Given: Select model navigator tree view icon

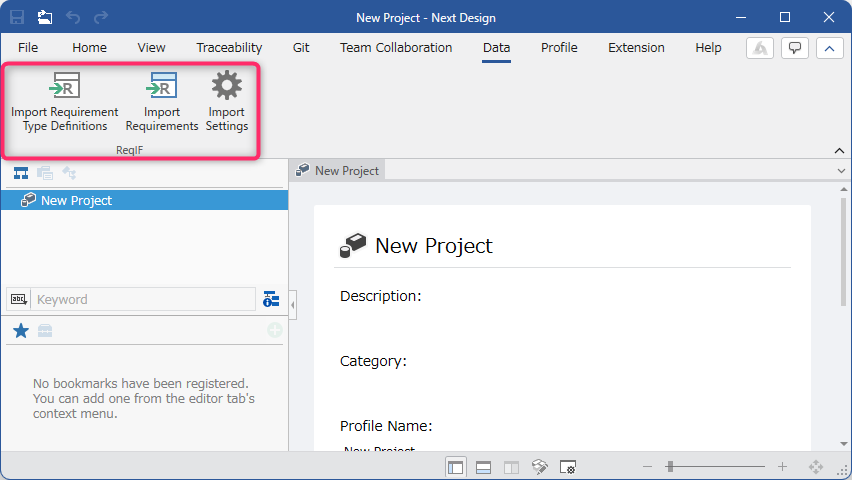Looking at the screenshot, I should [21, 173].
